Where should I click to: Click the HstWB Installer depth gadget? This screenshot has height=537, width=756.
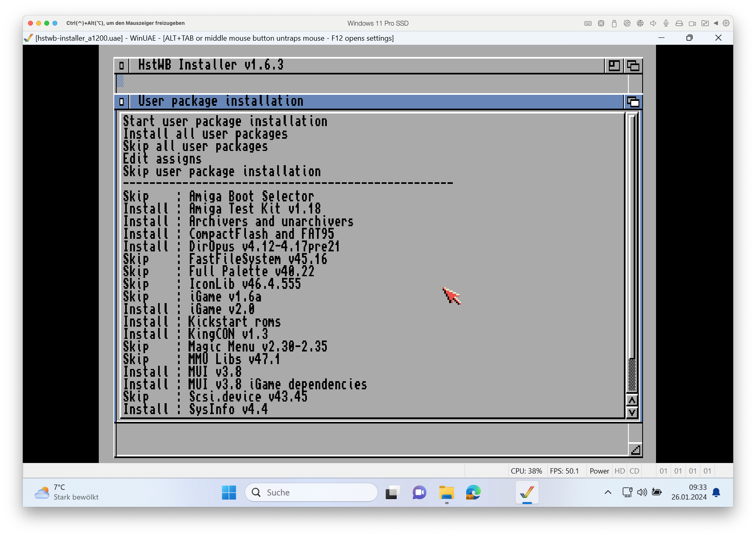pyautogui.click(x=633, y=65)
